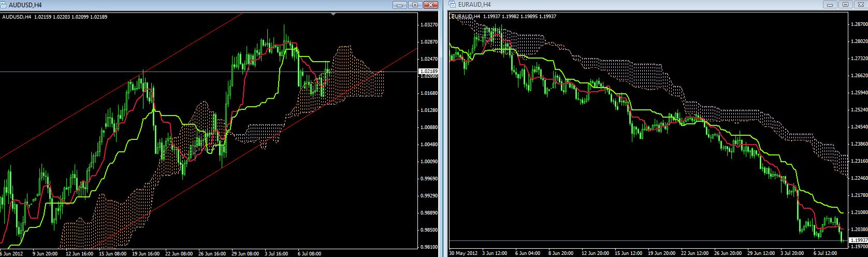Click time label 15 Jun 12:00 on EURAUD
Image resolution: width=868 pixels, height=257 pixels.
tap(628, 253)
